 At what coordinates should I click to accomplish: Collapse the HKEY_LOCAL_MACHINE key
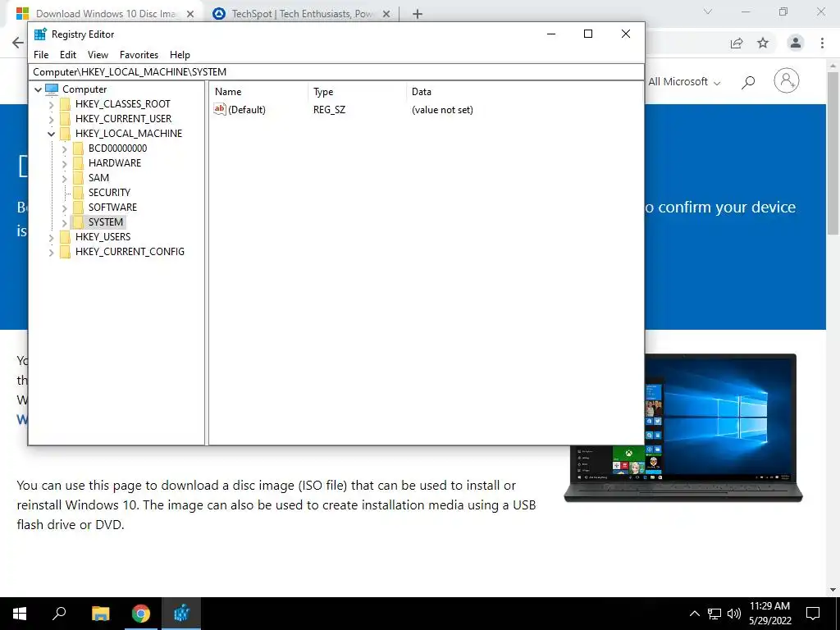point(52,134)
